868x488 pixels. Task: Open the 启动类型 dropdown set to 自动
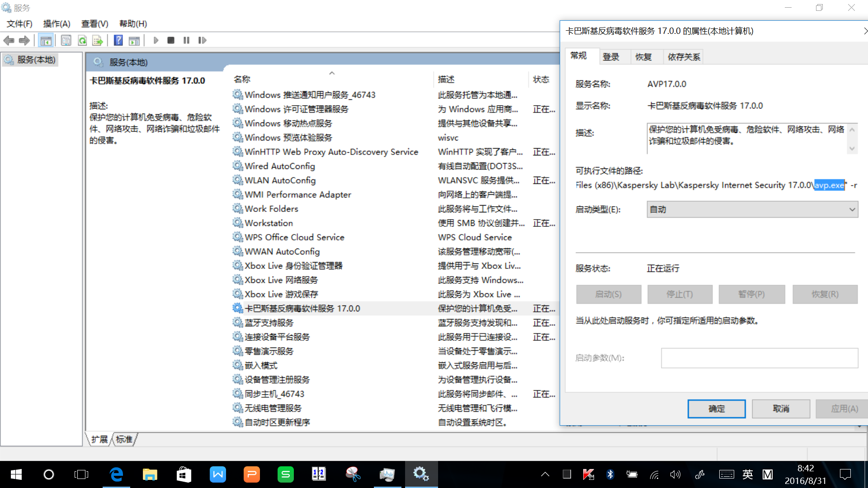click(752, 210)
